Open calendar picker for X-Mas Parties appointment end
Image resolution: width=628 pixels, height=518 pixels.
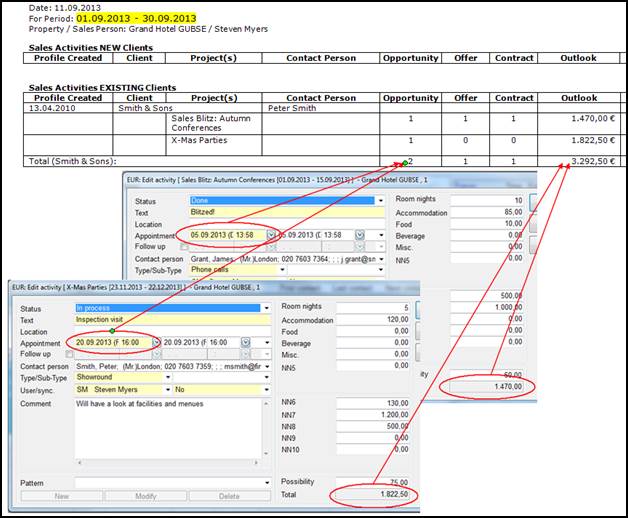point(247,342)
